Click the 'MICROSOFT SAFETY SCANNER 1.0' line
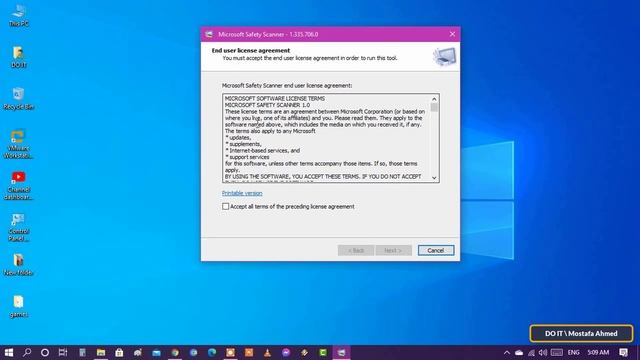The height and width of the screenshot is (360, 640). pyautogui.click(x=267, y=105)
